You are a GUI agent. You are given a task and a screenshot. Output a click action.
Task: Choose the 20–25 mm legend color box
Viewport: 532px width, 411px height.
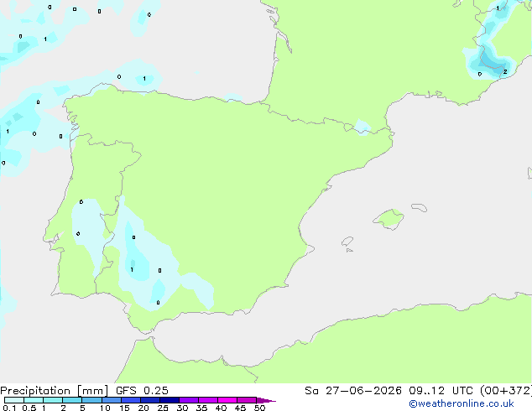click(x=150, y=400)
